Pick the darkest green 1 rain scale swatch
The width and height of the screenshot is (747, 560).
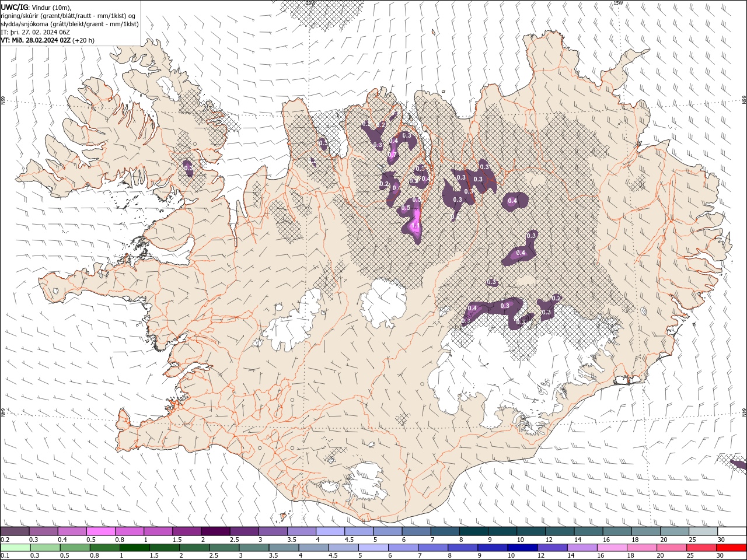coord(134,548)
